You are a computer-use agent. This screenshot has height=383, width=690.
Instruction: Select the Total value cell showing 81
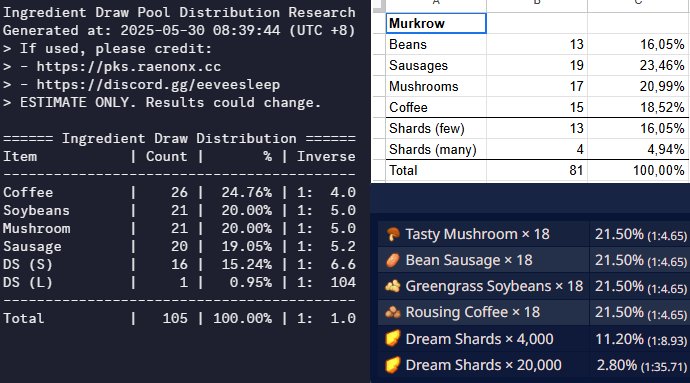(x=537, y=170)
